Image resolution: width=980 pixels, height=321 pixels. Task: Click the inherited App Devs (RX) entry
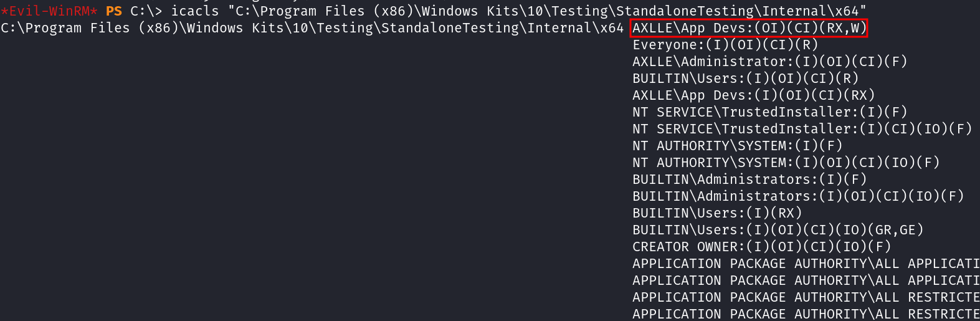click(753, 95)
